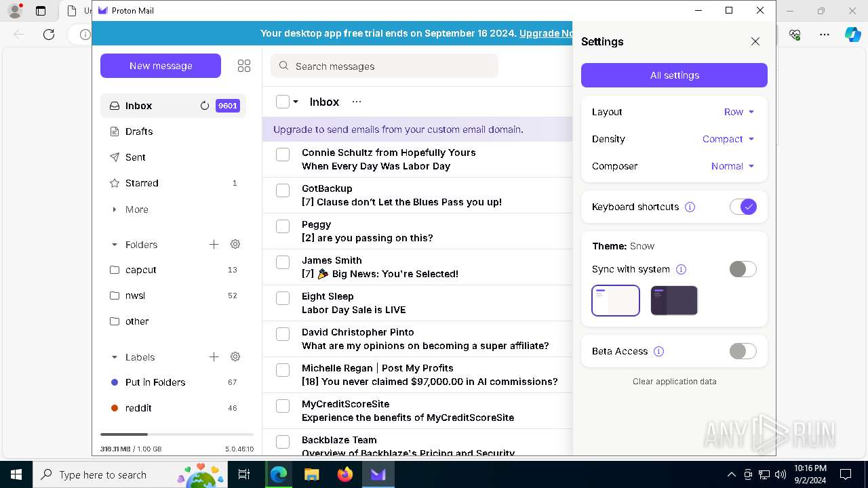
Task: Click the search magnifier icon
Action: (x=284, y=66)
